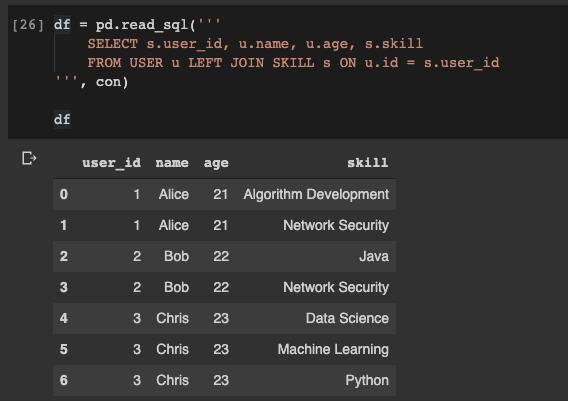Click the output toggle icon beside the table
The width and height of the screenshot is (568, 402).
click(29, 159)
